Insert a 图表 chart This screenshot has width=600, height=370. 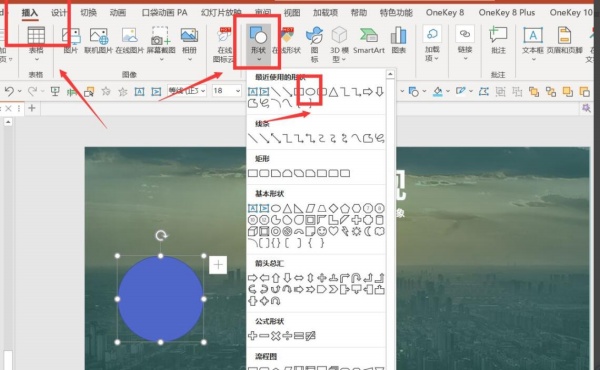[398, 41]
